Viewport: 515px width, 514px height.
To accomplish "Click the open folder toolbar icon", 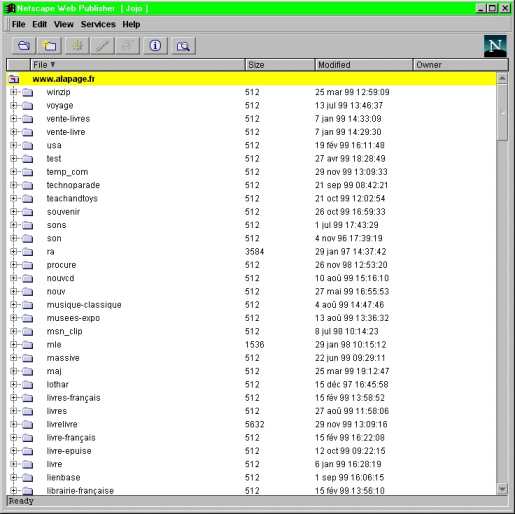I will pos(24,45).
